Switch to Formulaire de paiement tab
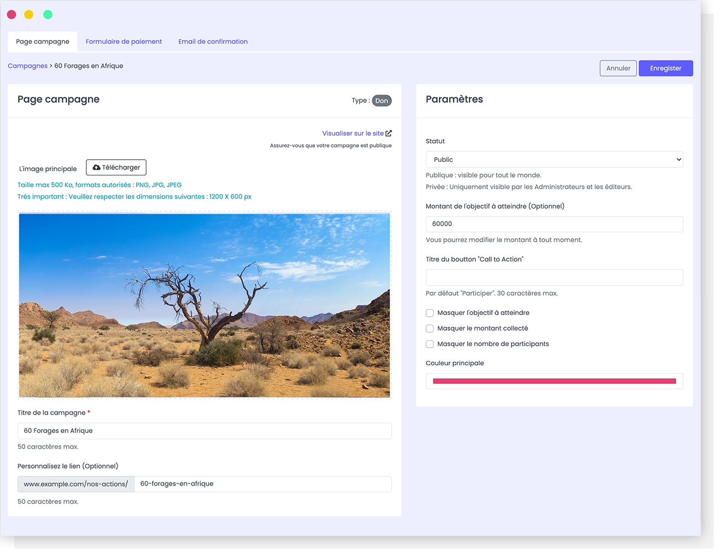This screenshot has height=560, width=728. click(124, 42)
